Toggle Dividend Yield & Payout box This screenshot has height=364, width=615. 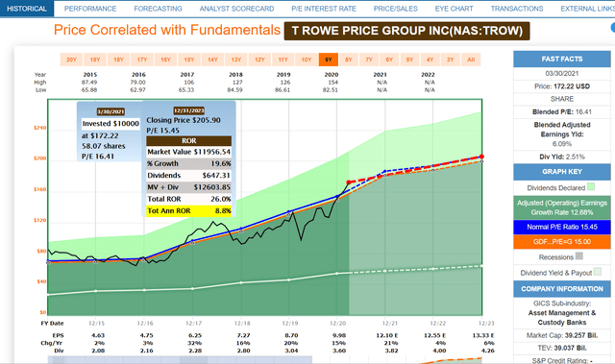click(598, 272)
